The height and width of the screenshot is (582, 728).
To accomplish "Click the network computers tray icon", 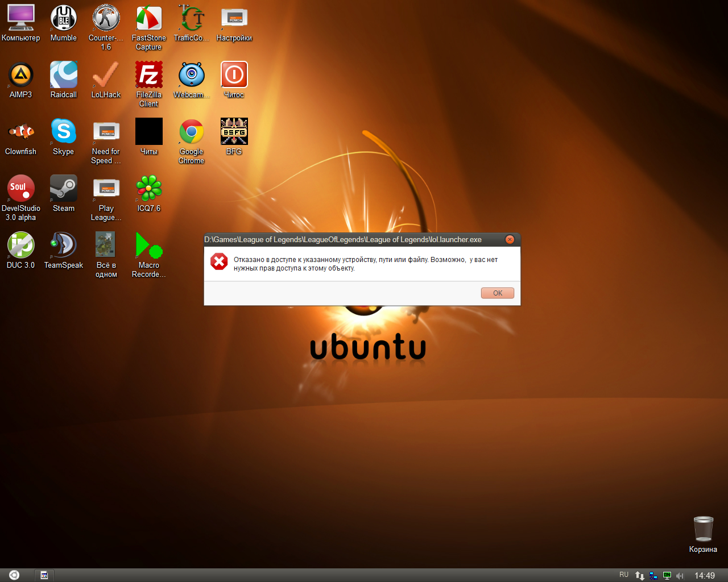I will point(653,576).
